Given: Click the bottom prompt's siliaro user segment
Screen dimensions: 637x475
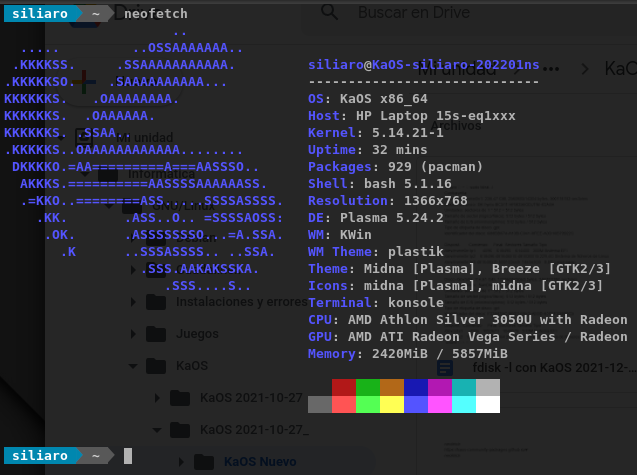Looking at the screenshot, I should pyautogui.click(x=40, y=455).
